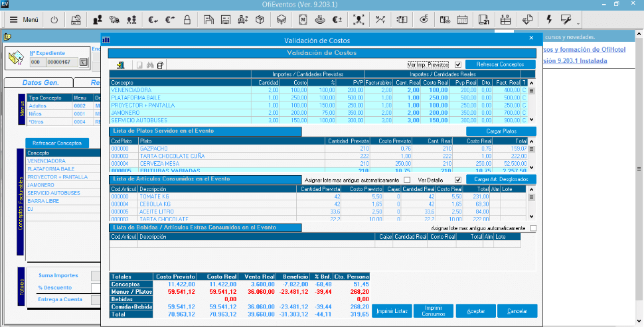Click the power icon in the toolbar
This screenshot has width=644, height=327.
coord(54,20)
